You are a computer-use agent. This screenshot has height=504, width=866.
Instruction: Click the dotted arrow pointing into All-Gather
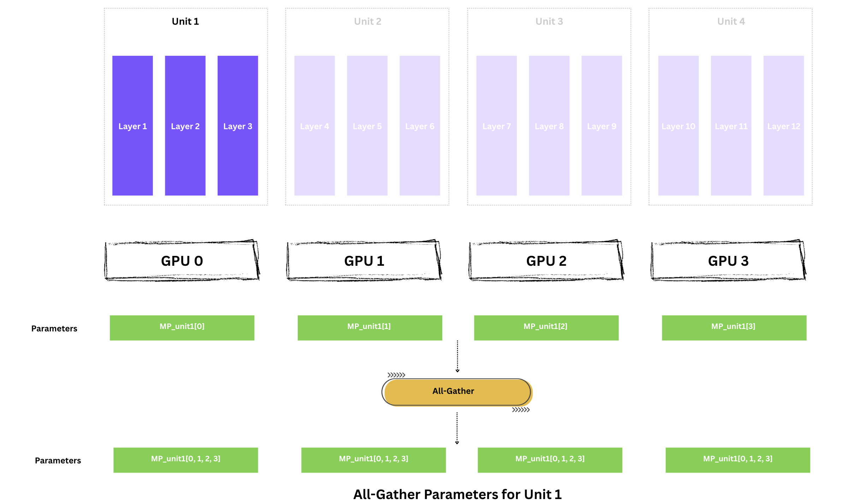[x=457, y=356]
